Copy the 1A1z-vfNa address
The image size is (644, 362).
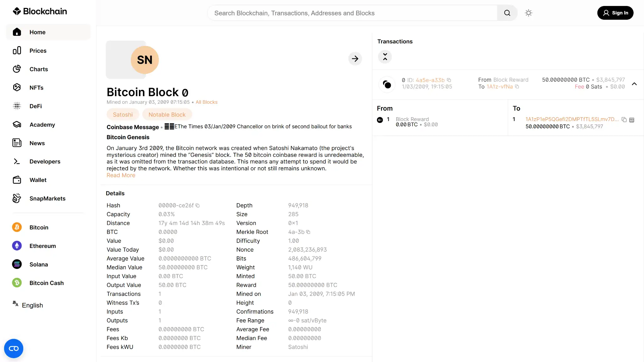517,86
